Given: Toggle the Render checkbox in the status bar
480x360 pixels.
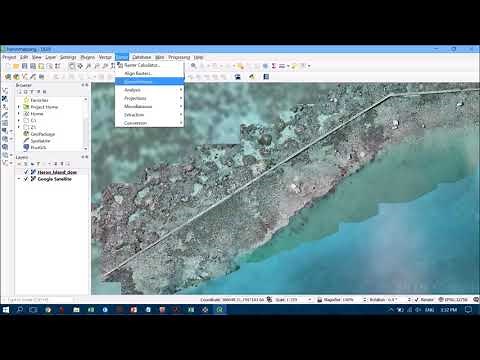Looking at the screenshot, I should [417, 300].
